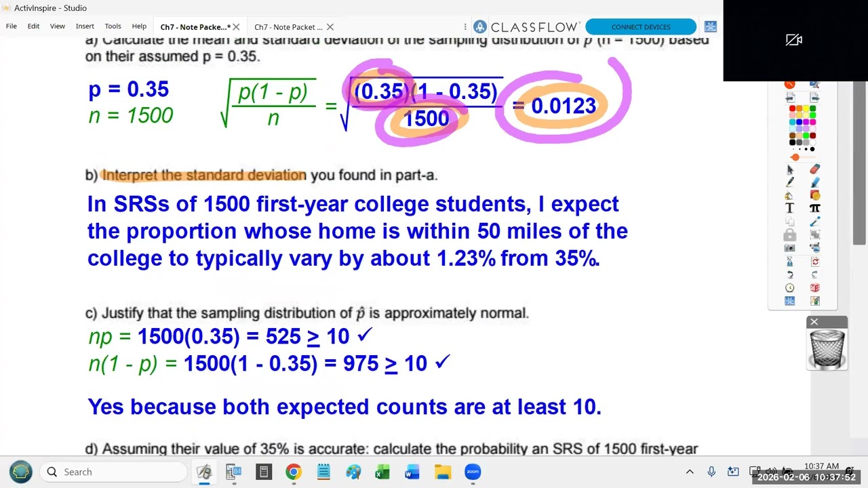The height and width of the screenshot is (488, 868).
Task: Click the text 'p = 0.35'
Action: point(128,89)
